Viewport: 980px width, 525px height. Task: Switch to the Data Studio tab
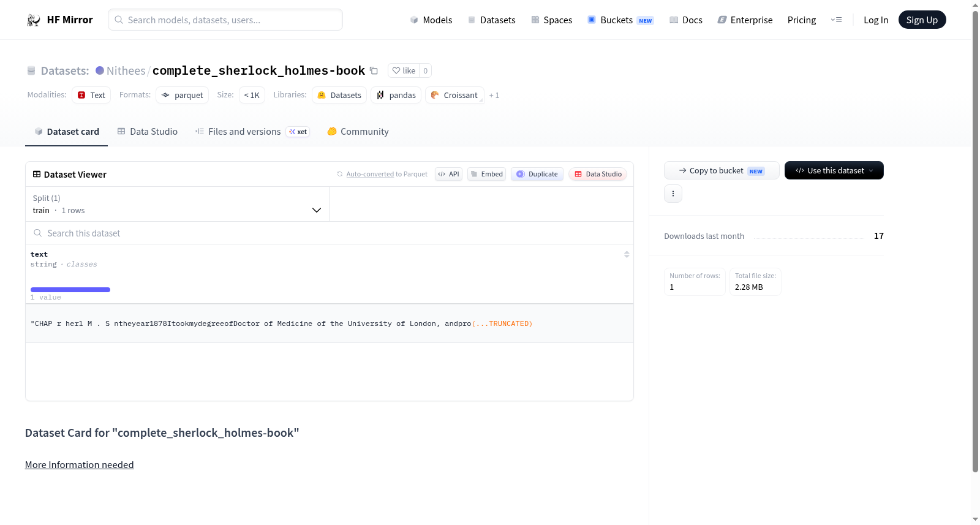pyautogui.click(x=148, y=132)
